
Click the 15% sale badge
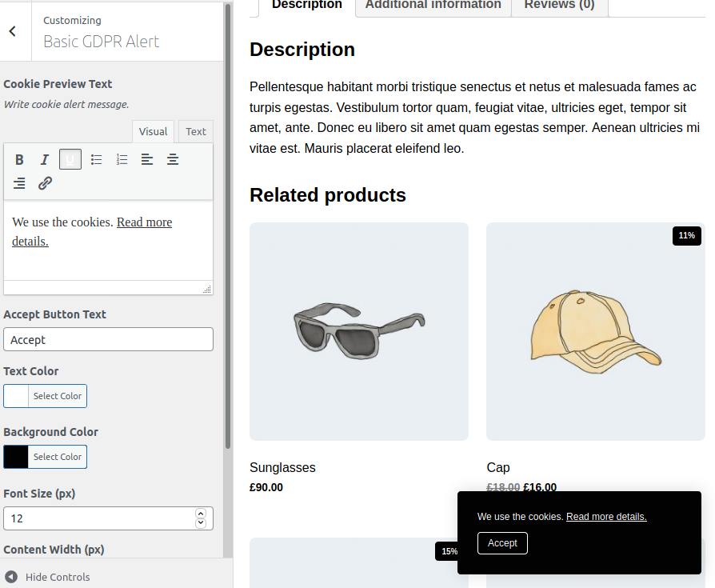point(447,551)
